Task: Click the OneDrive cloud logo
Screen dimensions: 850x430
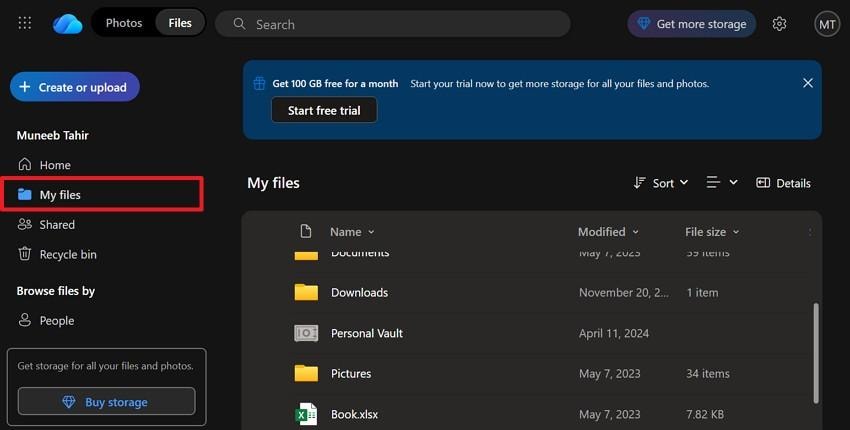Action: tap(68, 24)
